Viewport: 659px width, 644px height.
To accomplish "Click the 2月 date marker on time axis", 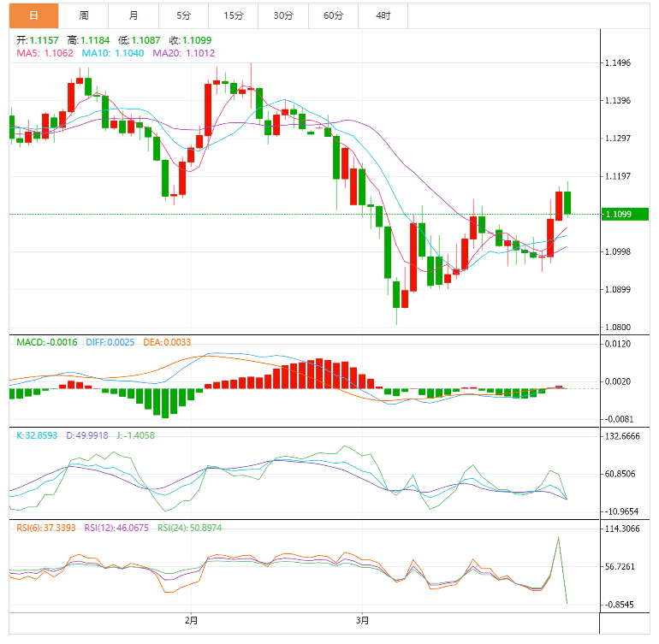I will (x=191, y=620).
